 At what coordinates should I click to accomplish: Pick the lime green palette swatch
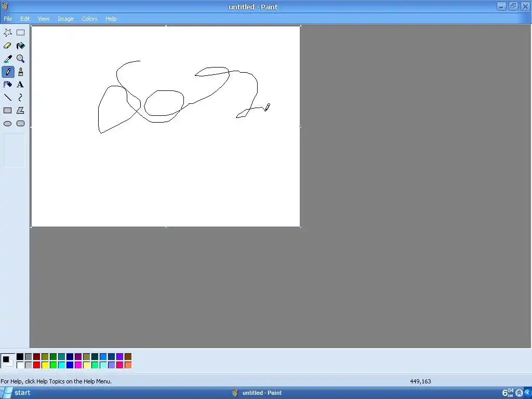click(54, 365)
